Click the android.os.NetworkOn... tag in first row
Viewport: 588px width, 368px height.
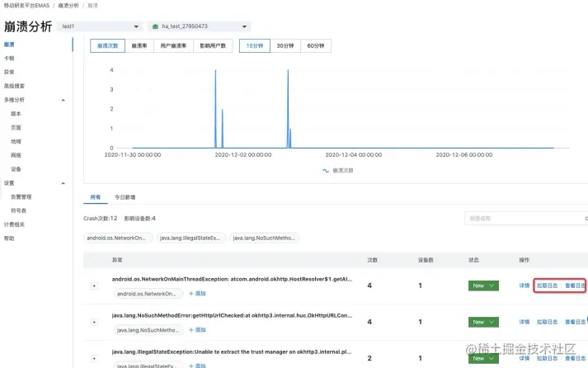[x=148, y=294]
